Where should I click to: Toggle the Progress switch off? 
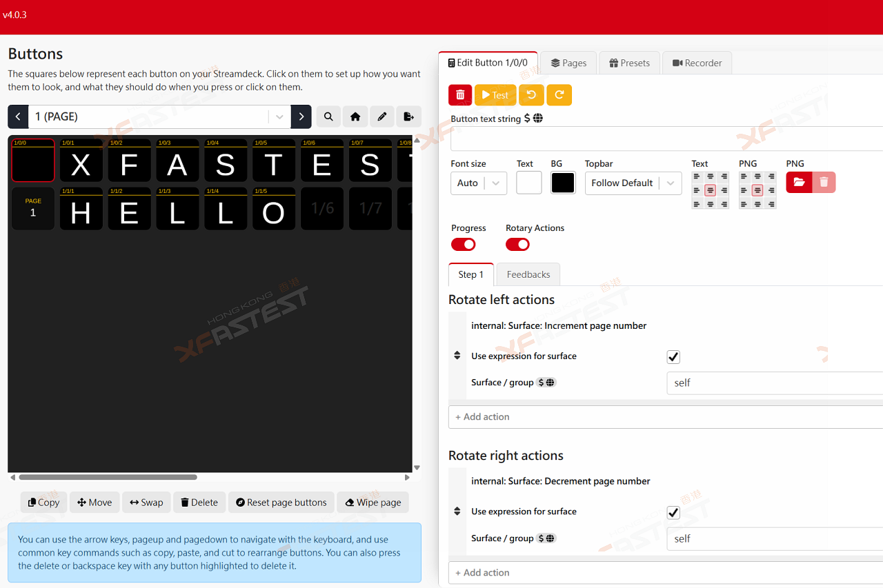coord(463,245)
